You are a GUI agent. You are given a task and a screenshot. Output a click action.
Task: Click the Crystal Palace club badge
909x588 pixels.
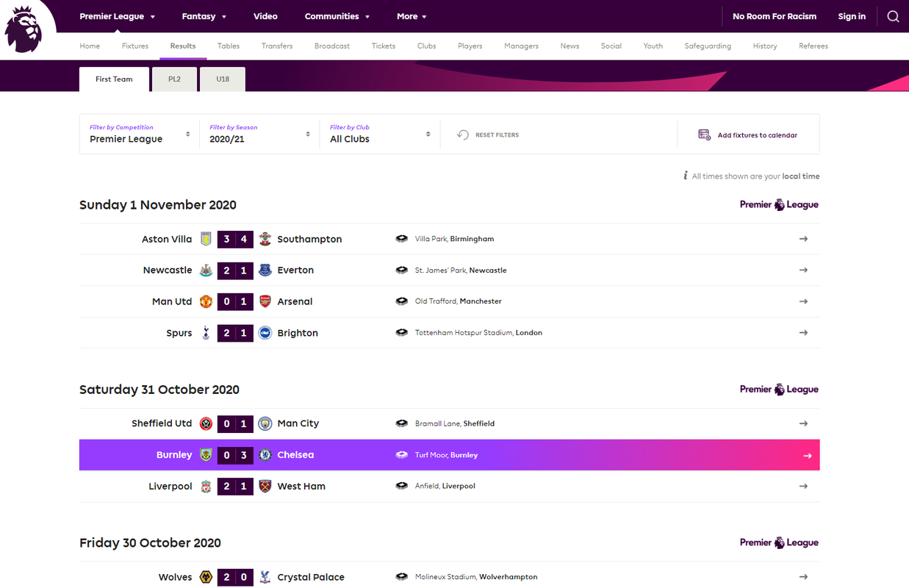(x=265, y=577)
